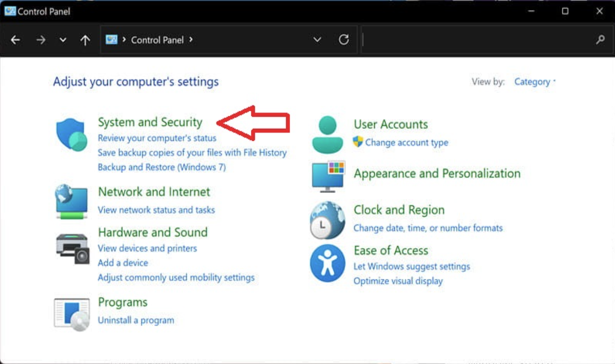Expand the address bar history dropdown
The image size is (615, 364).
click(317, 40)
